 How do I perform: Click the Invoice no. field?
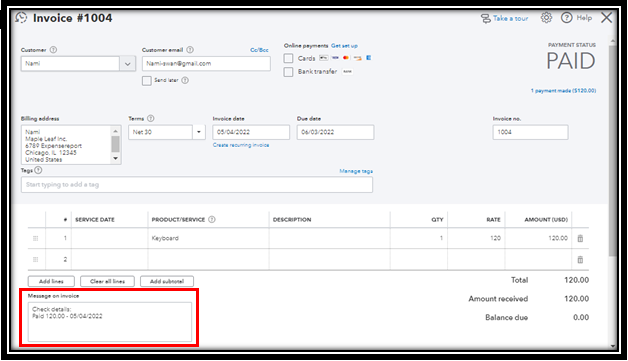pos(530,132)
